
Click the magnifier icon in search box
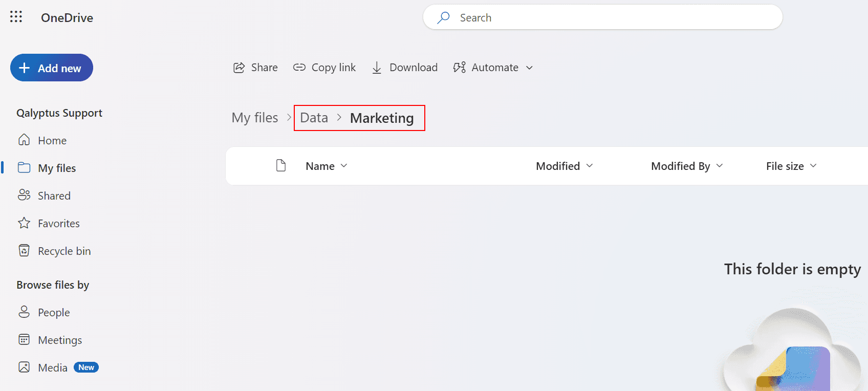[x=443, y=17]
